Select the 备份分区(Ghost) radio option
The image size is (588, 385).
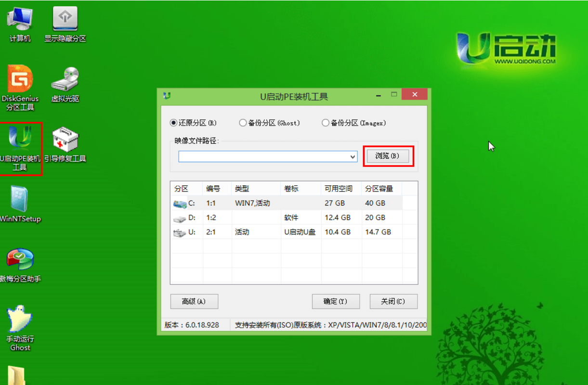tap(243, 123)
